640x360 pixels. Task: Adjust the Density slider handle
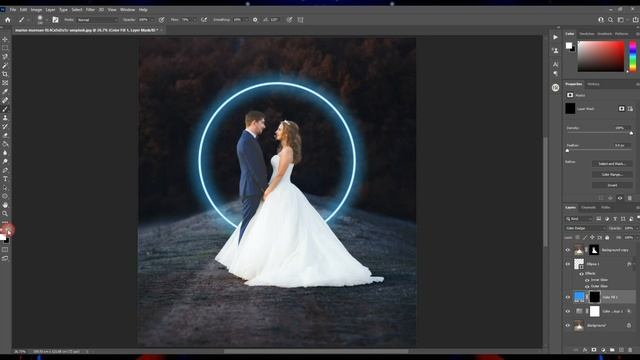click(631, 133)
